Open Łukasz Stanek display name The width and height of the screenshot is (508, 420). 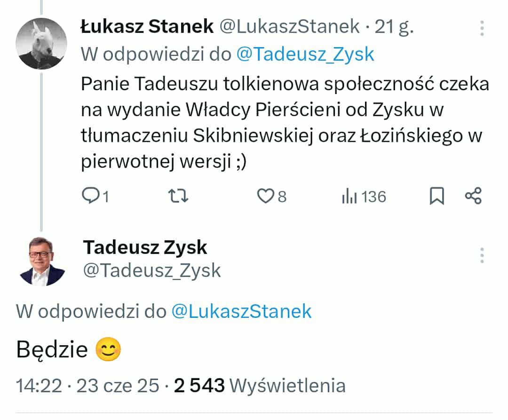point(147,27)
